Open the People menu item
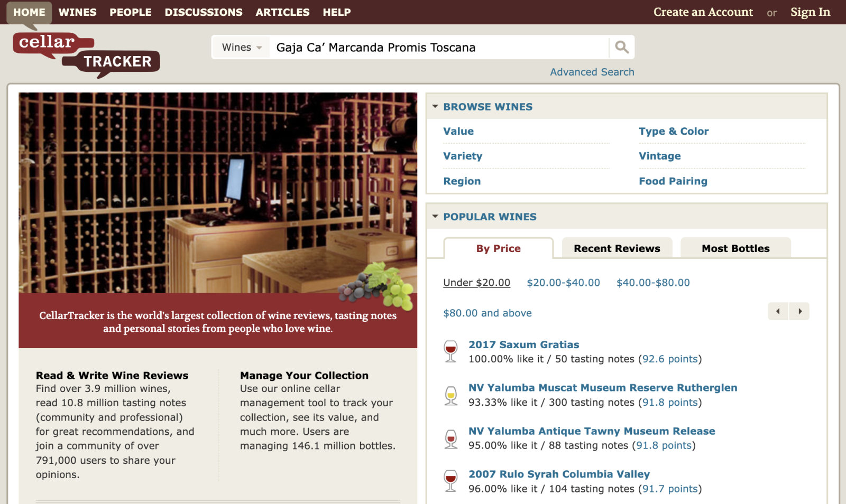This screenshot has height=504, width=846. coord(131,12)
